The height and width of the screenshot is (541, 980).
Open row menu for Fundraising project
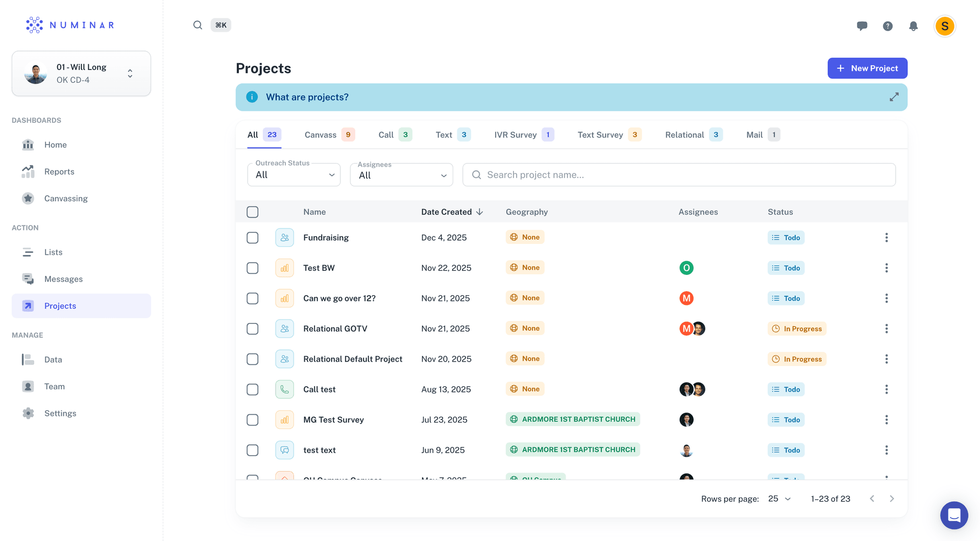pos(887,238)
